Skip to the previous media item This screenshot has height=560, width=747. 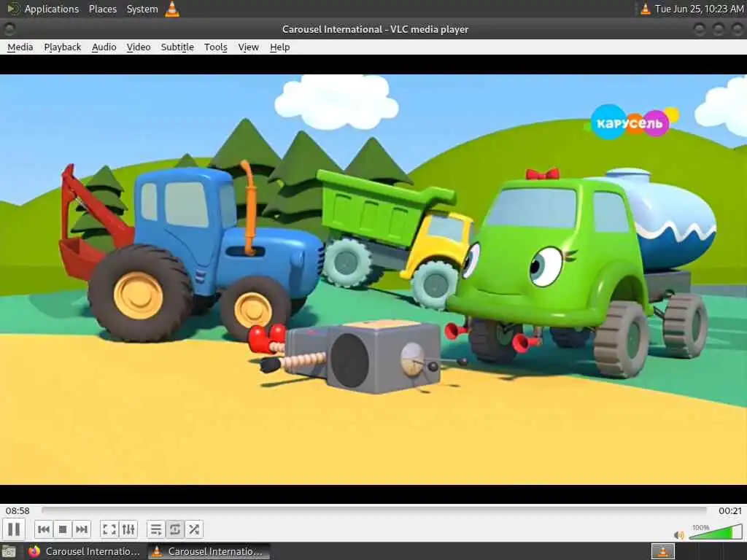[43, 529]
